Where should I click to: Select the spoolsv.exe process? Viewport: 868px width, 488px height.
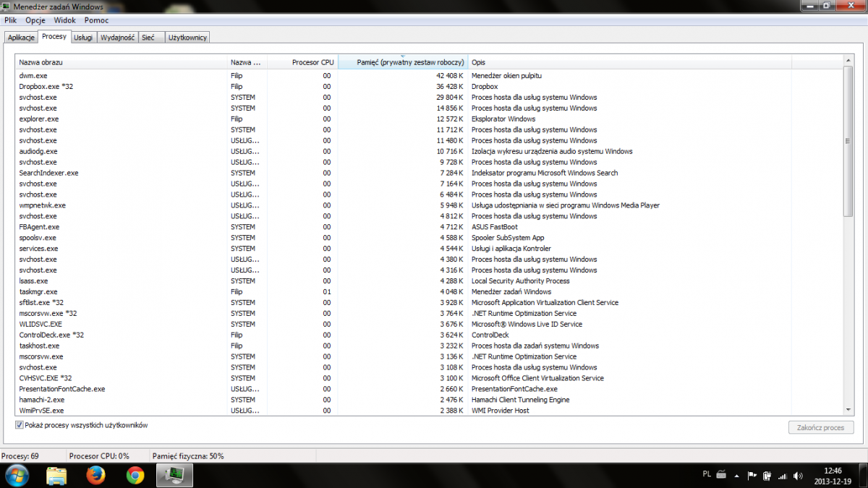pyautogui.click(x=430, y=238)
